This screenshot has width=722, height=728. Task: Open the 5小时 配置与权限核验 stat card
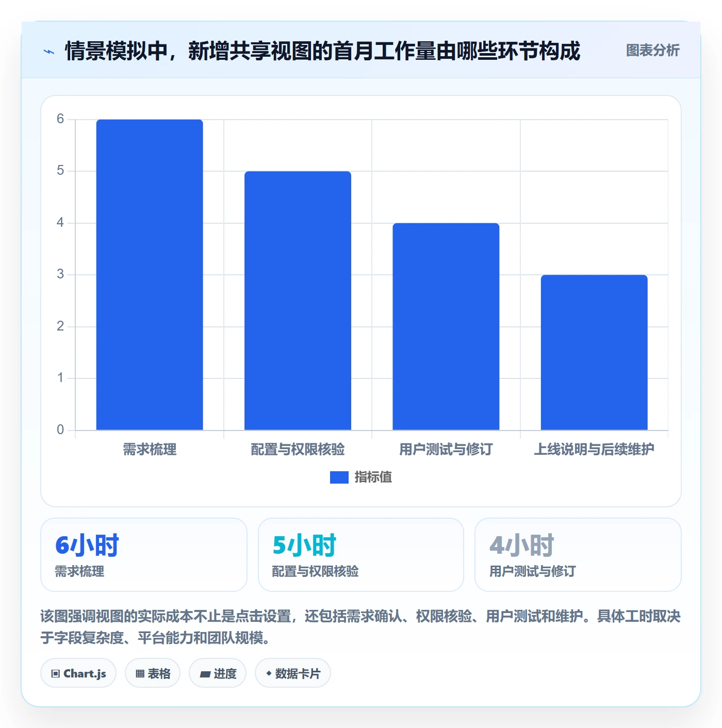[x=361, y=555]
